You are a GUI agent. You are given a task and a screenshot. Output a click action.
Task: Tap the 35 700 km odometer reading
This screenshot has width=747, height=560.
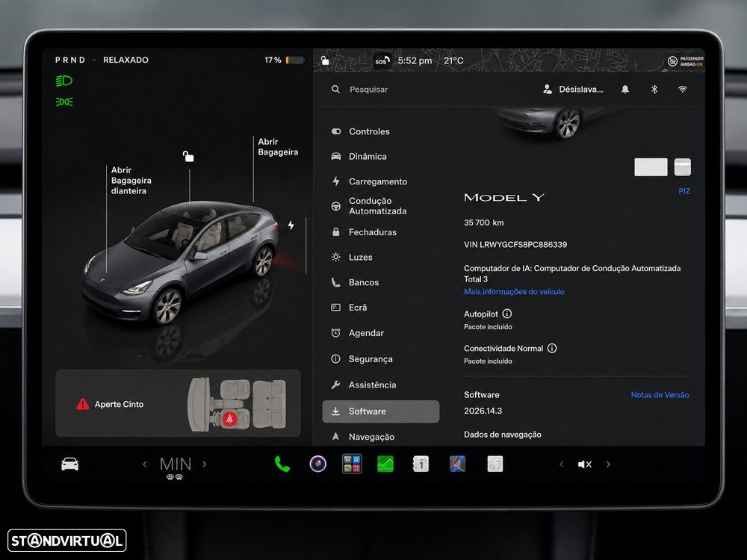(x=483, y=223)
